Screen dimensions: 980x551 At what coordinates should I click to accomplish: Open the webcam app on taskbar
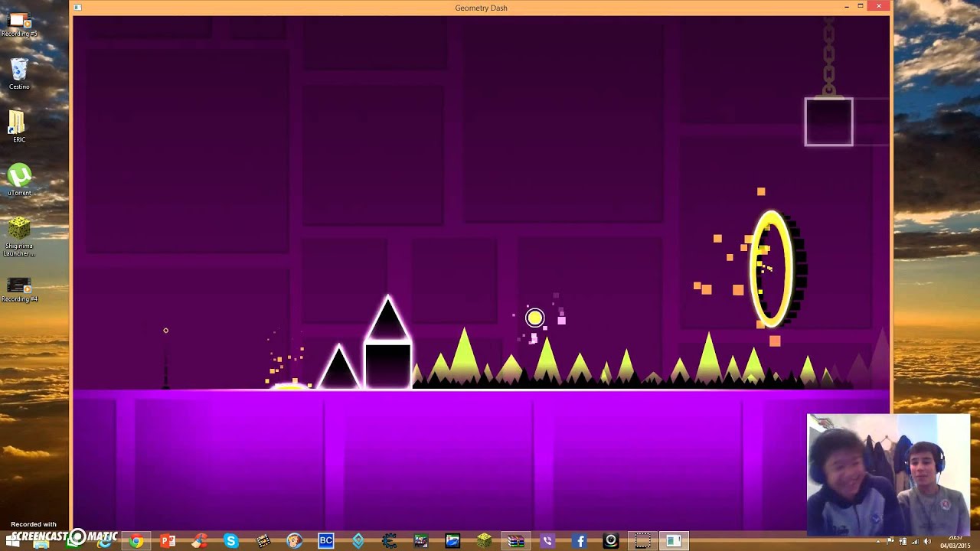611,541
